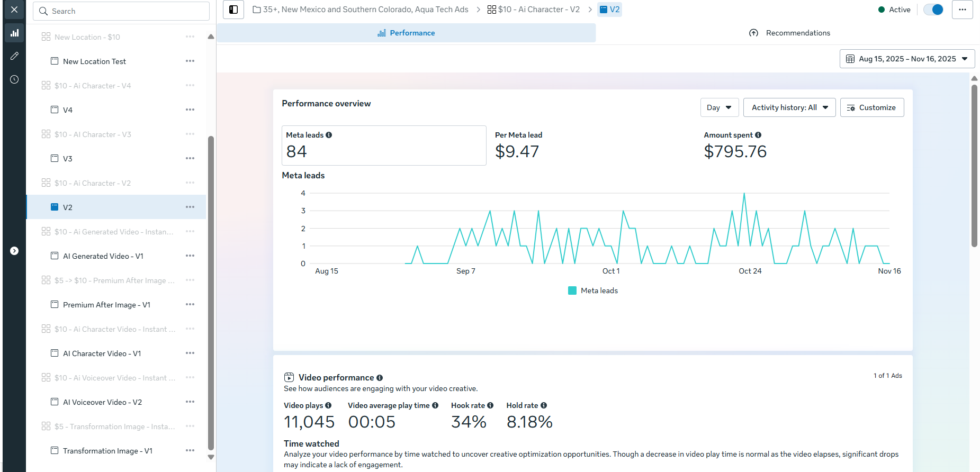Viewport: 980px width, 472px height.
Task: Click the pencil edit icon in sidebar
Action: (14, 56)
